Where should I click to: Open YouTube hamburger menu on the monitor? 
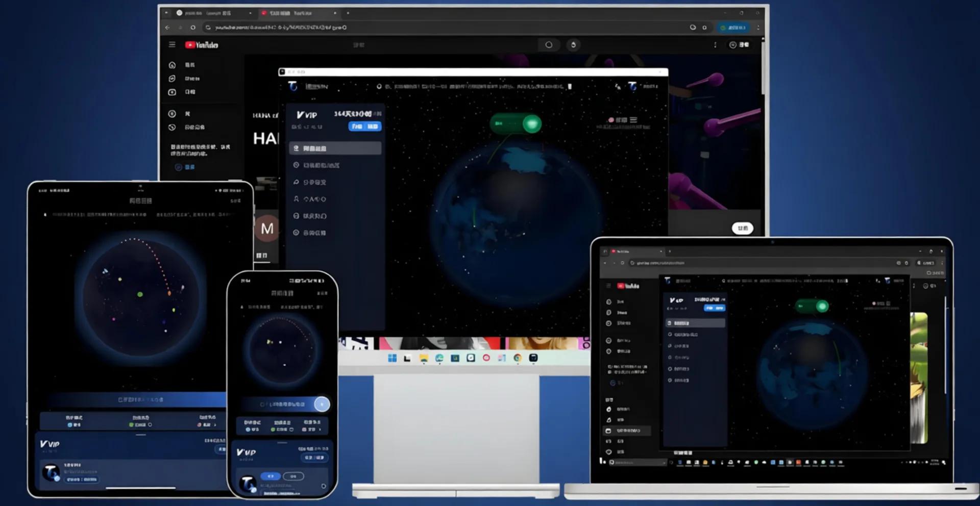click(172, 44)
